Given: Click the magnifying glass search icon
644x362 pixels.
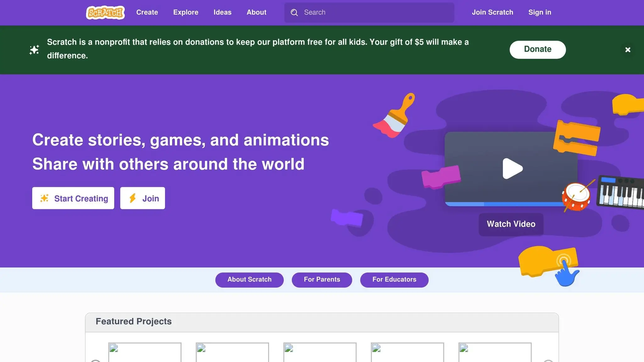Looking at the screenshot, I should tap(294, 12).
